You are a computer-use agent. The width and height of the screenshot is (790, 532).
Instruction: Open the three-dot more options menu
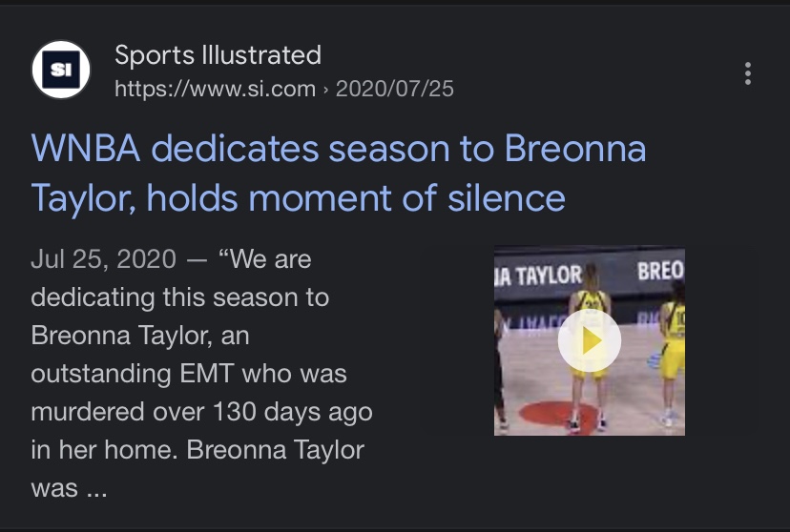tap(748, 74)
